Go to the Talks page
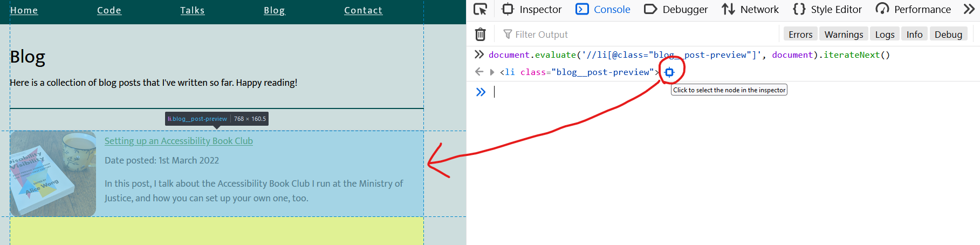980x245 pixels. pos(192,10)
